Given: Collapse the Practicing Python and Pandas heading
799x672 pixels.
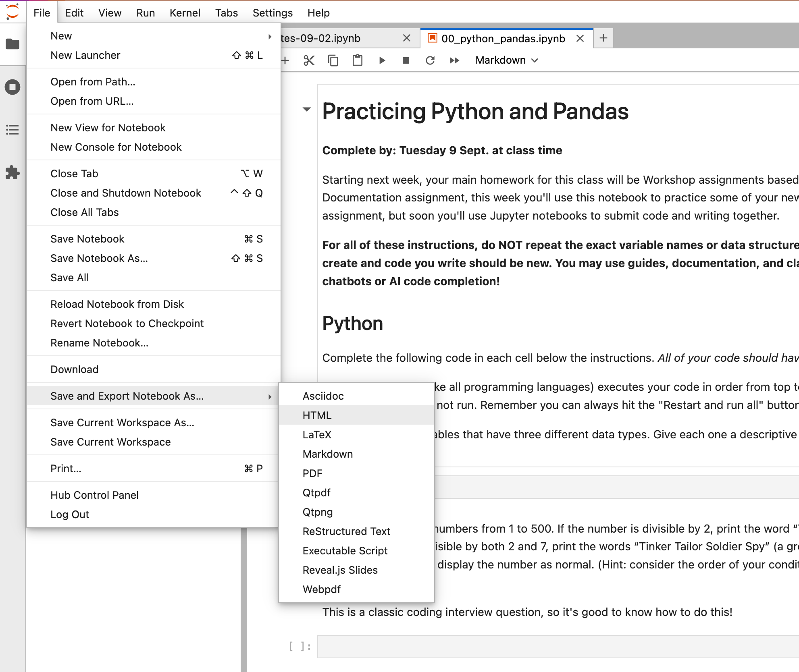Looking at the screenshot, I should [x=307, y=109].
